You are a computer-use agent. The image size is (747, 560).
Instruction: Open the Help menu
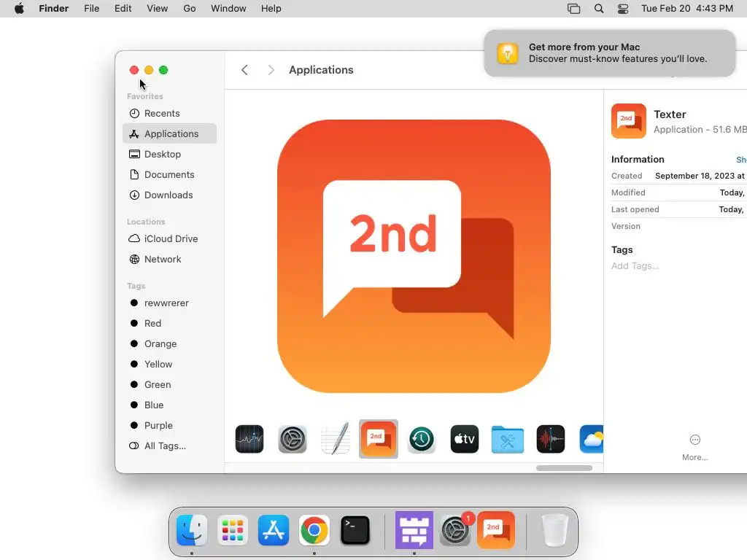point(271,9)
